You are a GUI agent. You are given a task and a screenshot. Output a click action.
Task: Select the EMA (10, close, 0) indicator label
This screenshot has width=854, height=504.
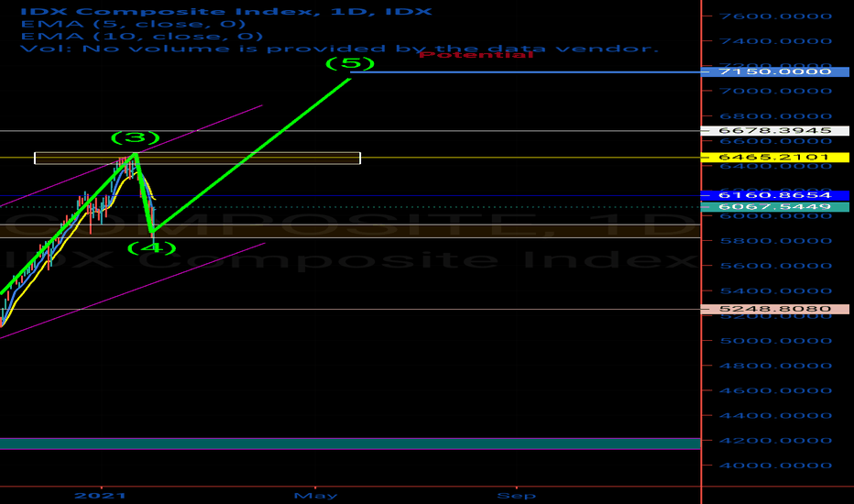pyautogui.click(x=142, y=37)
